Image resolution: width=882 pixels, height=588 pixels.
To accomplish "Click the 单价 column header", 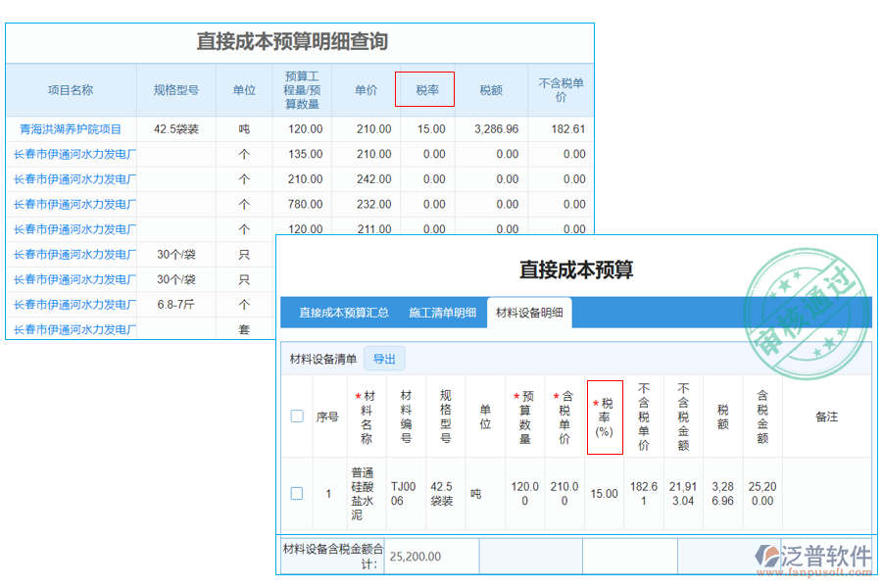I will click(x=366, y=88).
